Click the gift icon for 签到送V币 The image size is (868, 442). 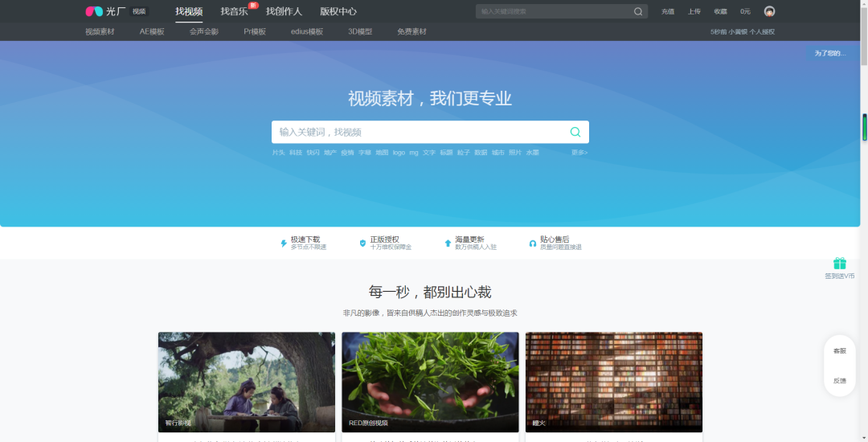840,264
